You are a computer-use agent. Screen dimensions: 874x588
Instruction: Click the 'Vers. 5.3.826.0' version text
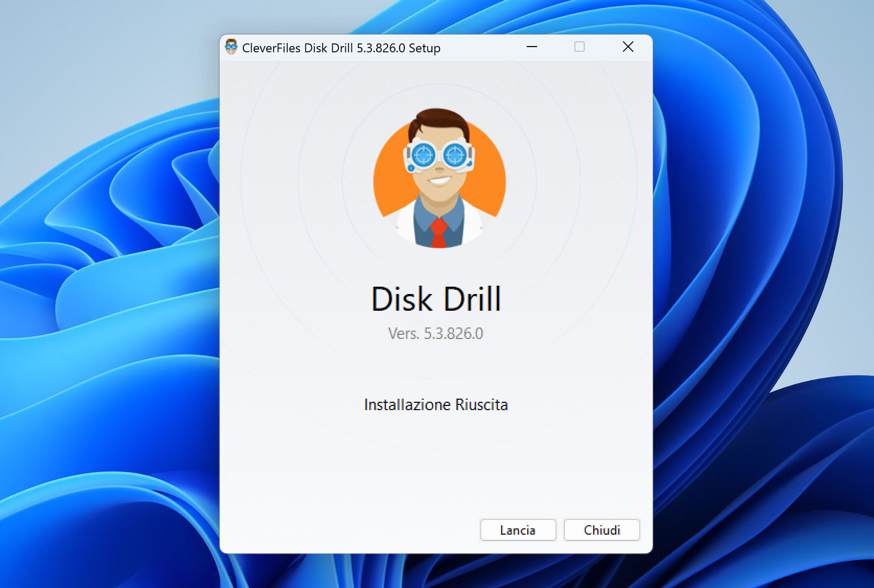tap(436, 334)
